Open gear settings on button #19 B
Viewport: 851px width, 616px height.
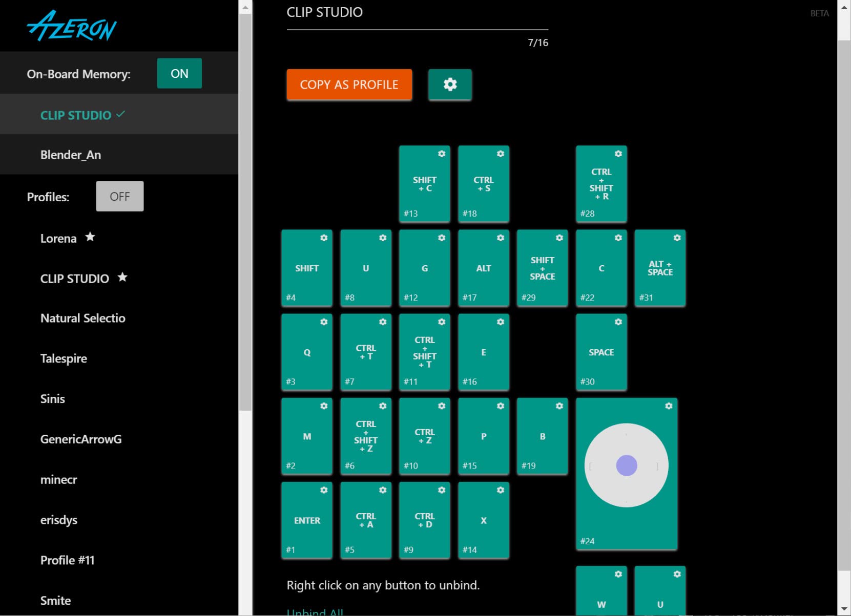coord(559,406)
